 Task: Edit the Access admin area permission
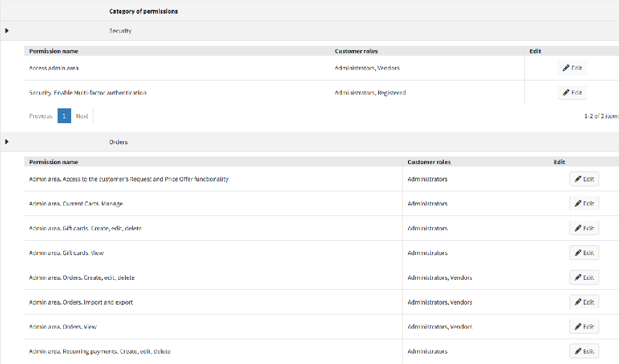click(572, 68)
